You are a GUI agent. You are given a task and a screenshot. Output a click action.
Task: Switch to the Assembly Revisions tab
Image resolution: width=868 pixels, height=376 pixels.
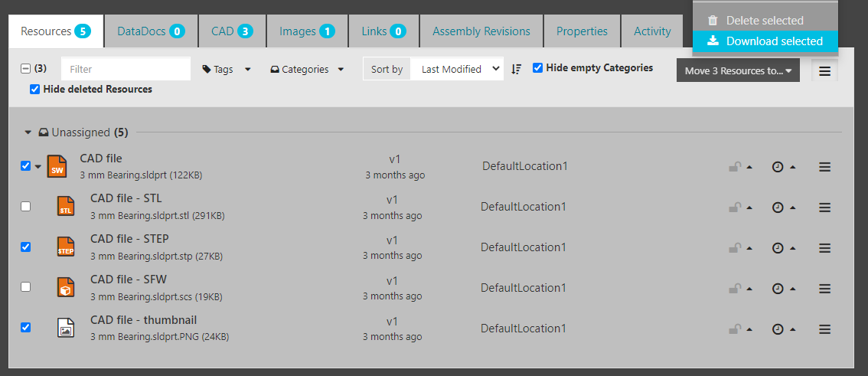(x=481, y=31)
